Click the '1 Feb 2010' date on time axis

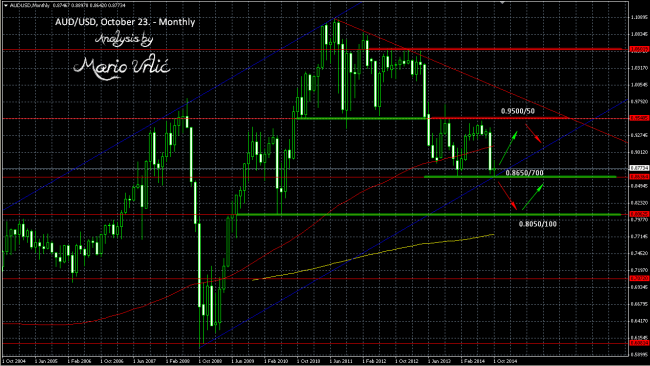276,361
